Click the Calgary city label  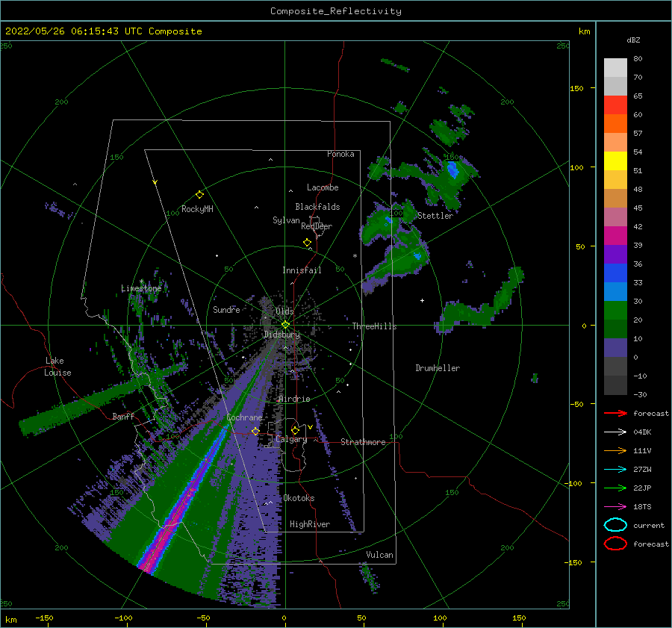[x=291, y=439]
